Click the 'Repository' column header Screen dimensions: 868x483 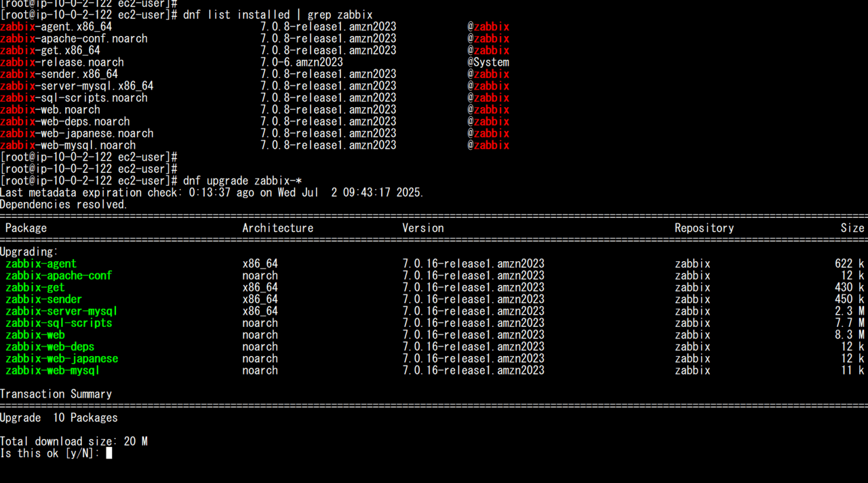tap(704, 228)
